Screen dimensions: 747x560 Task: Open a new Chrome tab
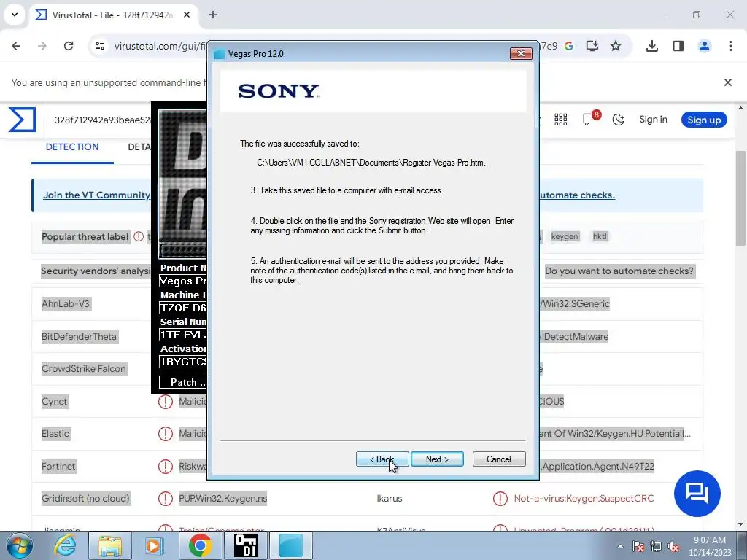point(213,15)
